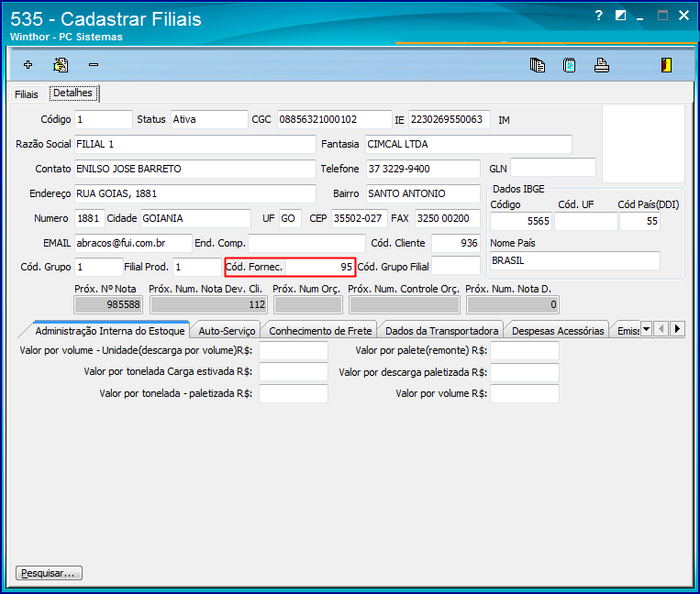The image size is (700, 594).
Task: Click the Cidade field GOIANIA
Action: [195, 218]
